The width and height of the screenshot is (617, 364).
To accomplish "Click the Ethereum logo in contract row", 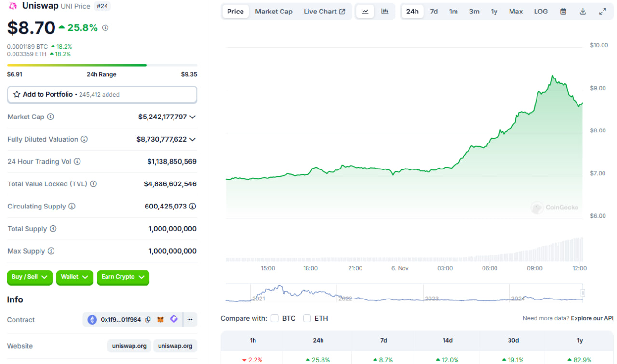I will point(92,319).
